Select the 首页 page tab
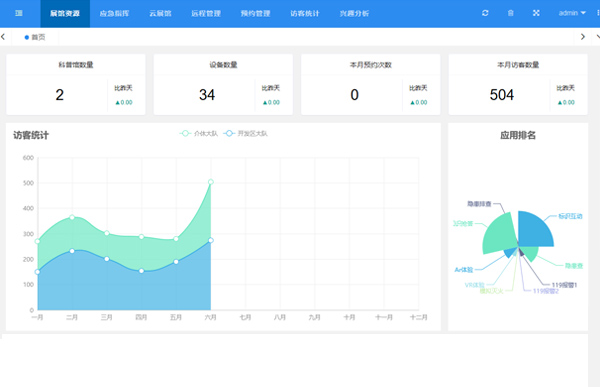Image resolution: width=600 pixels, height=387 pixels. pyautogui.click(x=35, y=37)
